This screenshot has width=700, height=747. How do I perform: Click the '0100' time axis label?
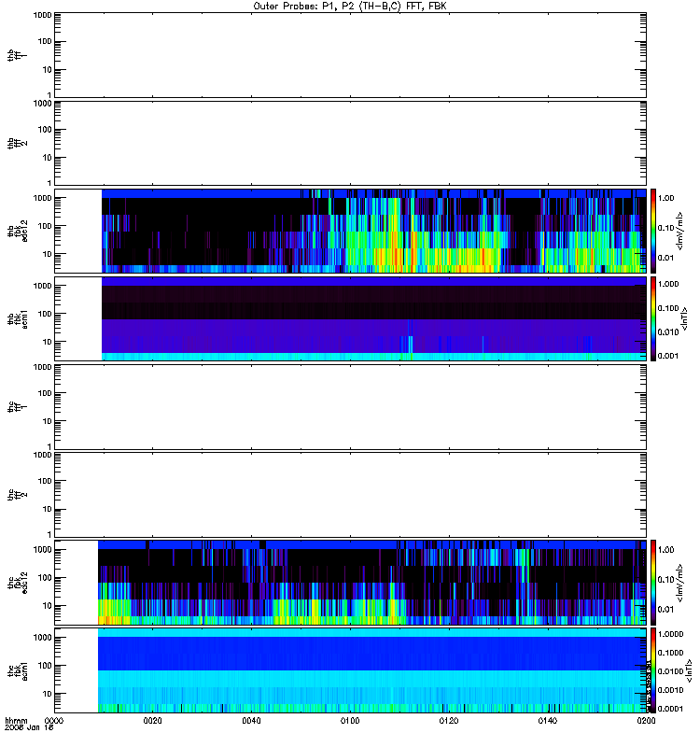coord(350,721)
